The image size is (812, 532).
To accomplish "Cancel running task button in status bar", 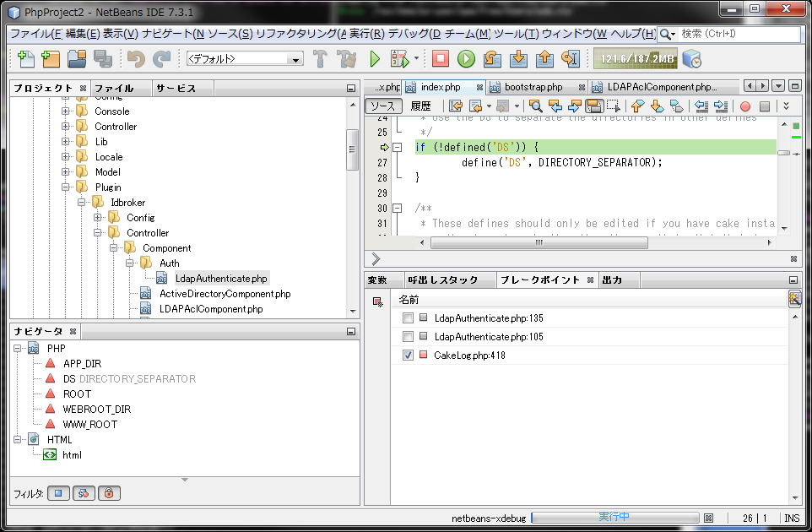I will click(709, 518).
